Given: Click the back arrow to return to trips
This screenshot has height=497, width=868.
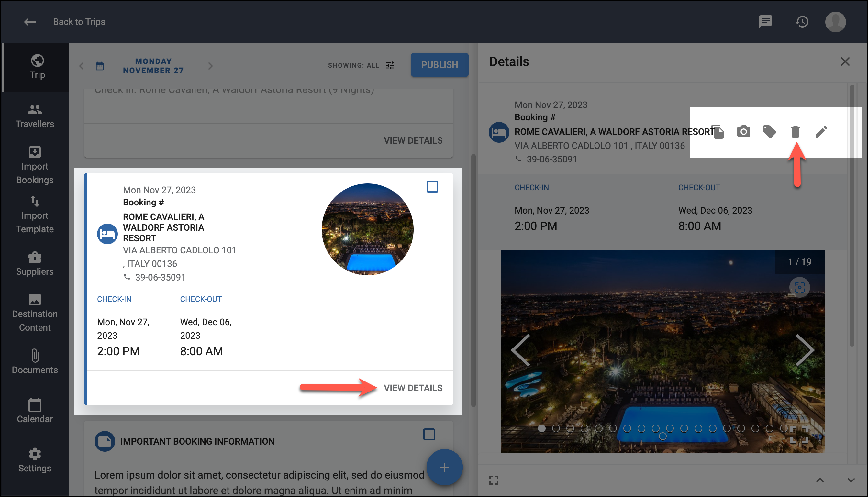Looking at the screenshot, I should click(x=30, y=22).
